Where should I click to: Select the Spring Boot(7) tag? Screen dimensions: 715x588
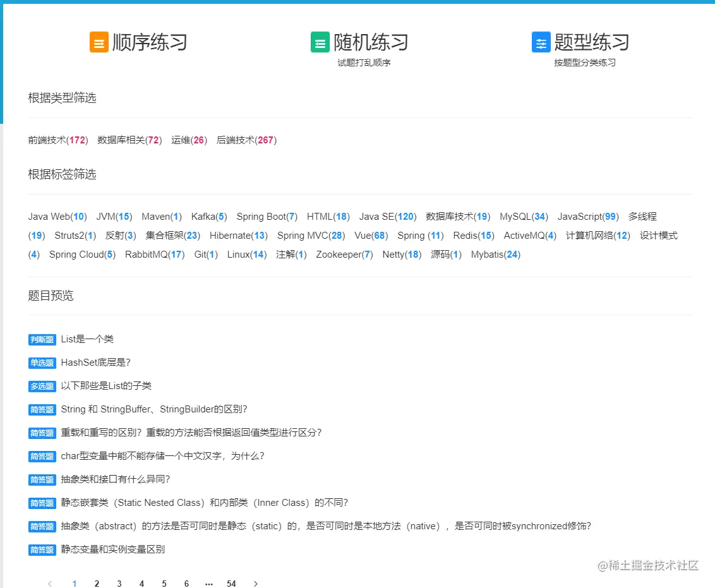point(267,216)
